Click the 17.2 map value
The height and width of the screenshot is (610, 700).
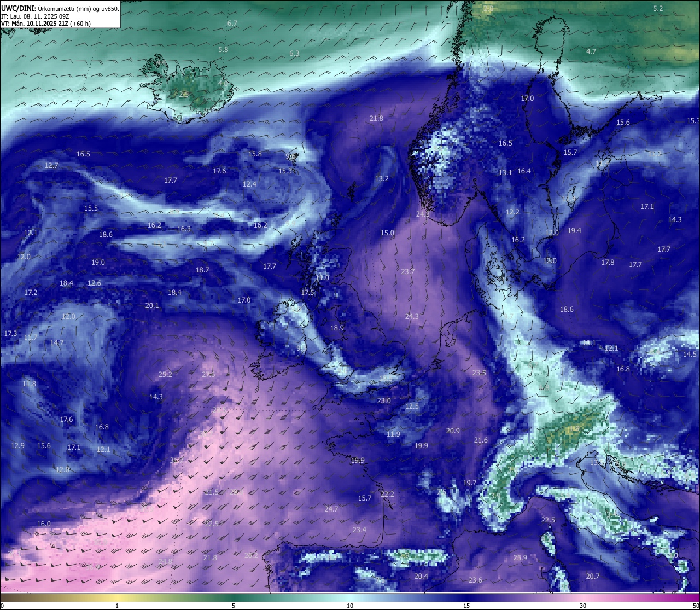[31, 293]
